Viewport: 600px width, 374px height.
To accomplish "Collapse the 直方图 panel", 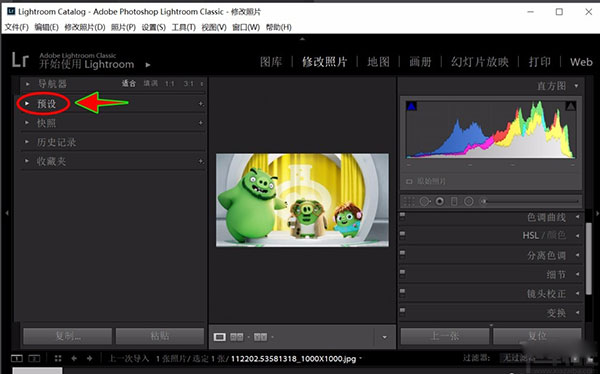I will click(576, 86).
